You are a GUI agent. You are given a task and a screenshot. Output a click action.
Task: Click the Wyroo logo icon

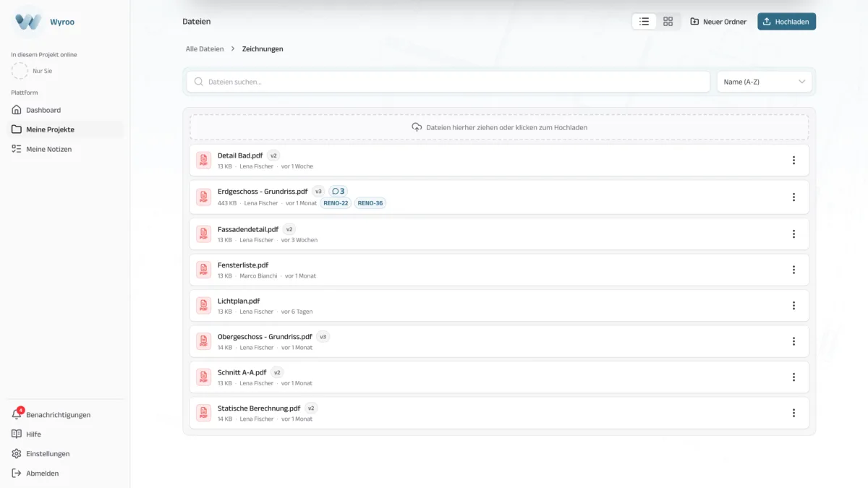point(28,22)
